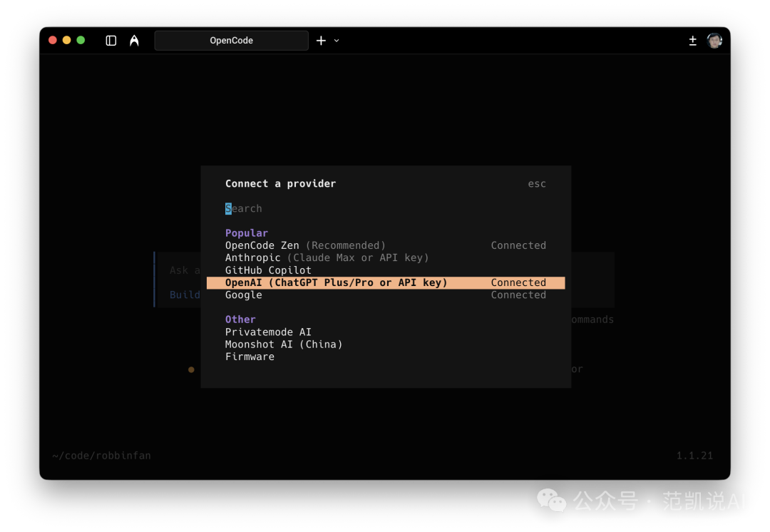Connect the Google provider
The image size is (770, 532).
pos(243,295)
